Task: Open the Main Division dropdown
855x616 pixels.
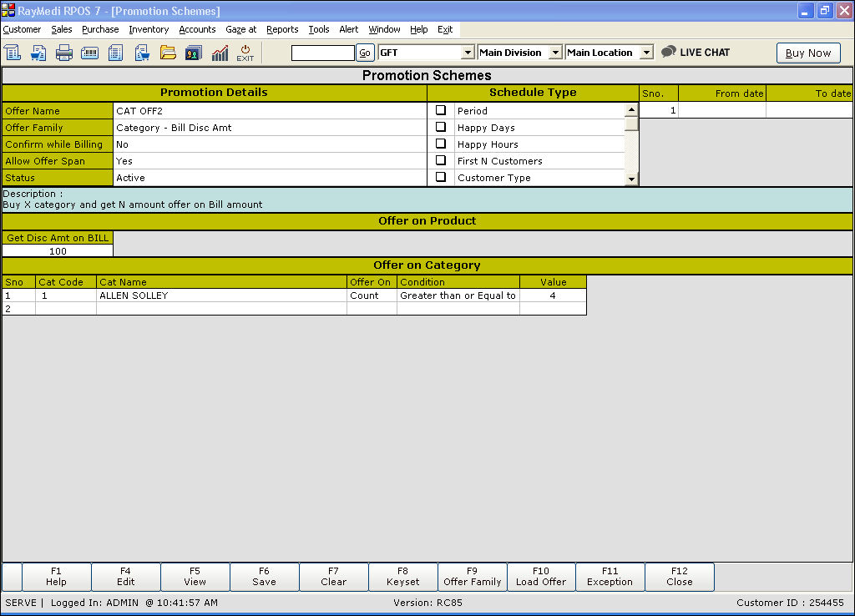Action: point(556,53)
